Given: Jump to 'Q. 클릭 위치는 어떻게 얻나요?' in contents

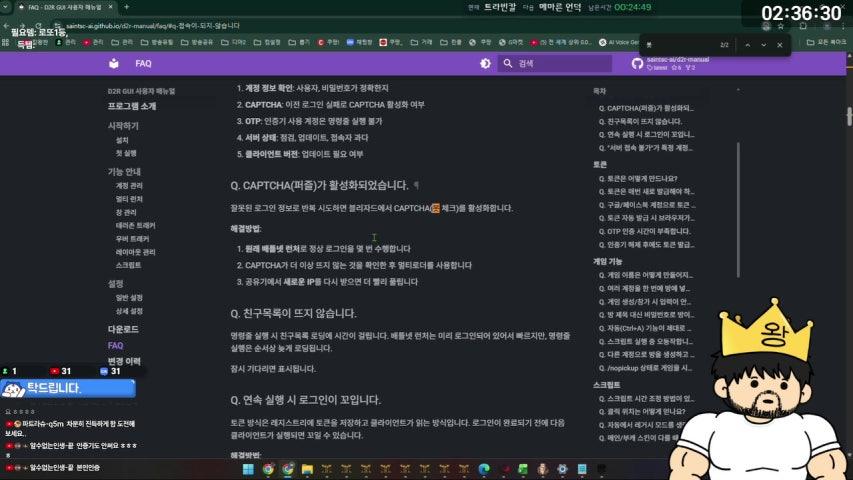Looking at the screenshot, I should coord(642,411).
